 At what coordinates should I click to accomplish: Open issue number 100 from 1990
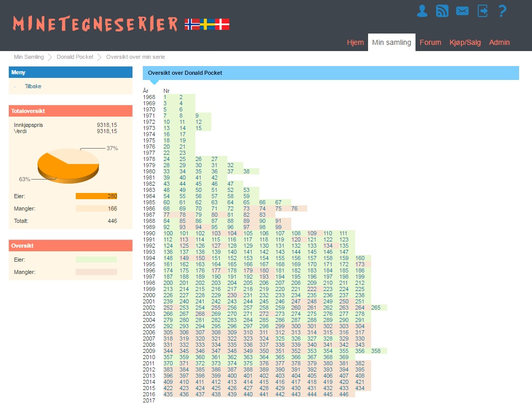point(168,233)
